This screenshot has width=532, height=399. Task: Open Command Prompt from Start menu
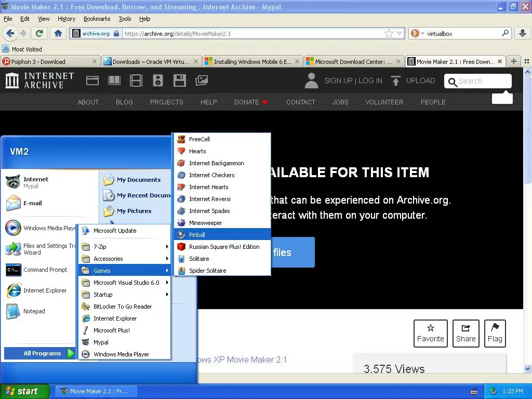(x=41, y=270)
